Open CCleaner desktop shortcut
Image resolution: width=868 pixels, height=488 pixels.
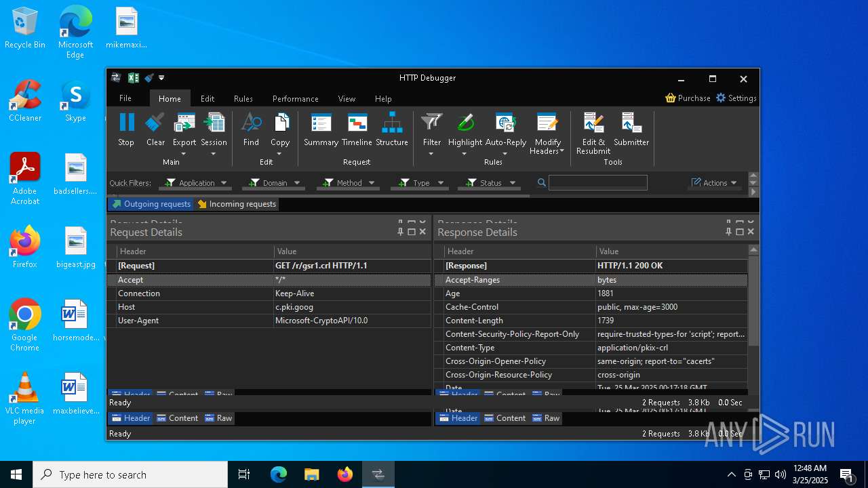point(25,101)
